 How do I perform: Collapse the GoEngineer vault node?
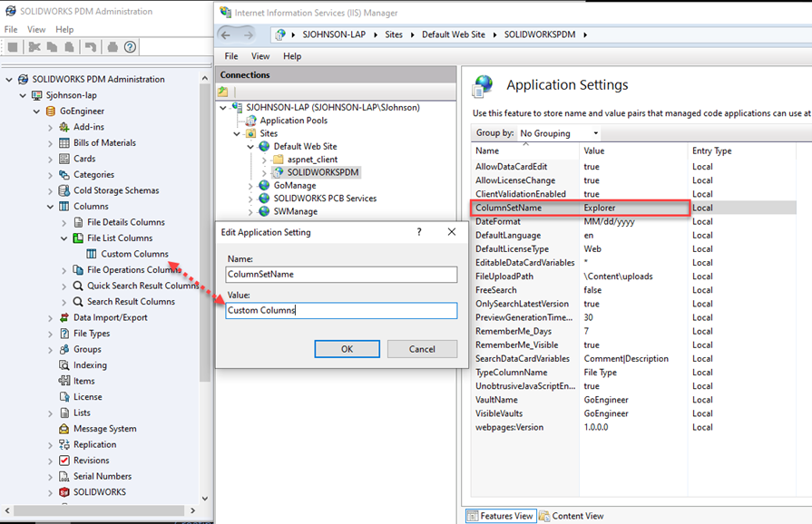37,112
